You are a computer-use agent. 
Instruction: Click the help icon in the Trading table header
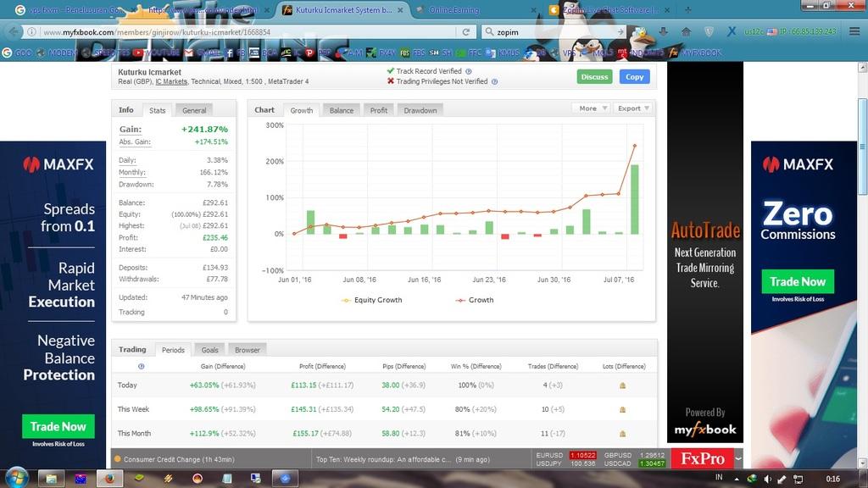point(142,366)
